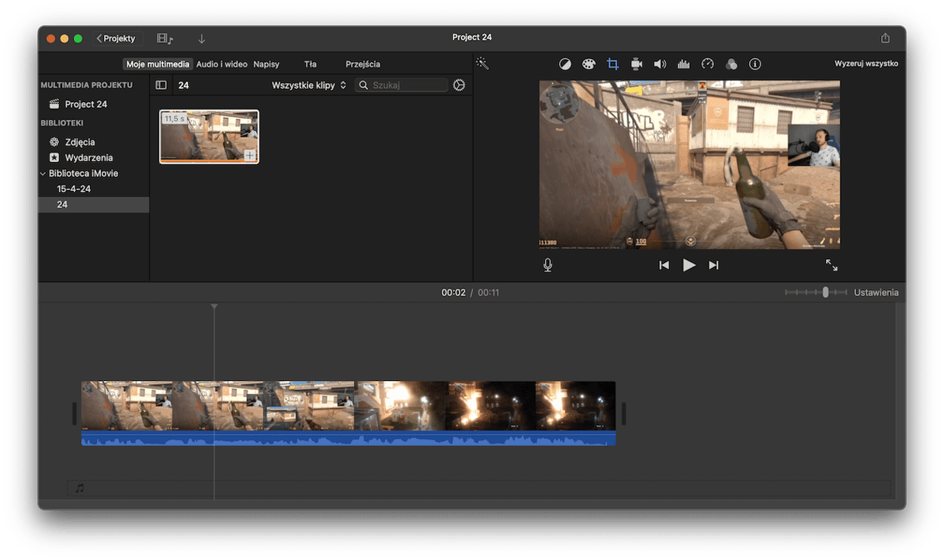944x560 pixels.
Task: Click the search magnifier icon
Action: point(363,85)
